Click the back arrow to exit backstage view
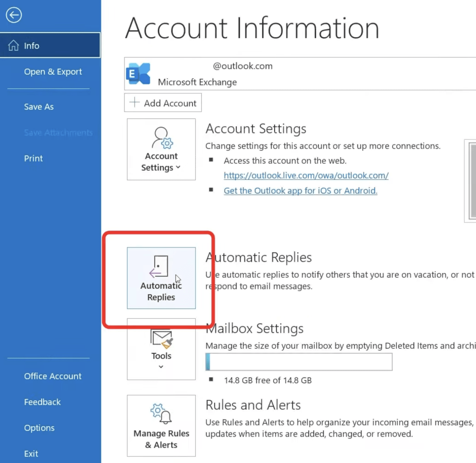Screen dimensions: 476x463 tap(14, 15)
